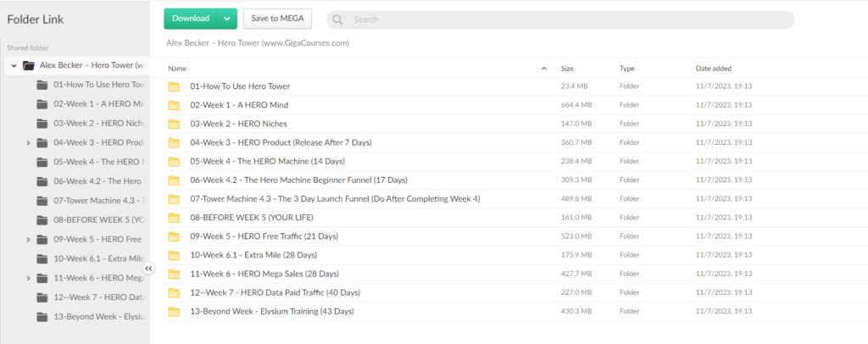Viewport: 868px width, 344px height.
Task: Expand the 09-Week 5 sidebar tree node
Action: (x=29, y=240)
